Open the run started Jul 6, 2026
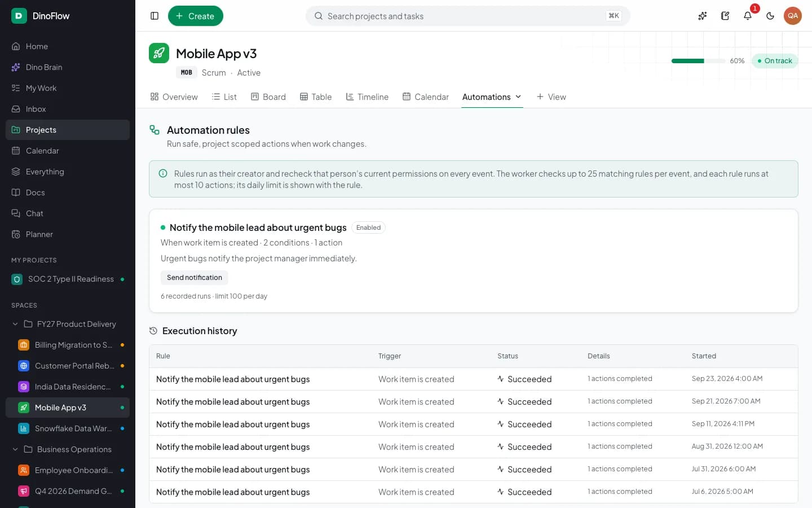Image resolution: width=812 pixels, height=508 pixels. click(474, 492)
